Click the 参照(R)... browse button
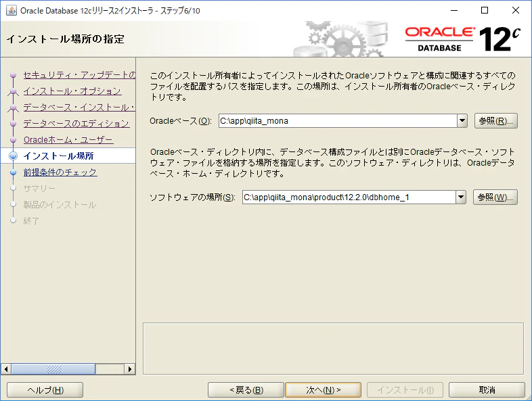Screen dimensions: 532x401 point(495,120)
